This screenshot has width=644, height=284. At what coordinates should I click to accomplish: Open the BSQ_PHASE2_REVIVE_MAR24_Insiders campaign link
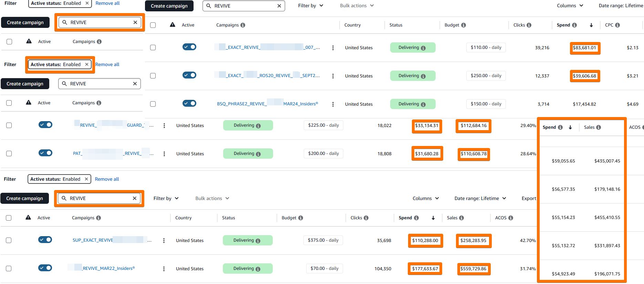tap(267, 104)
